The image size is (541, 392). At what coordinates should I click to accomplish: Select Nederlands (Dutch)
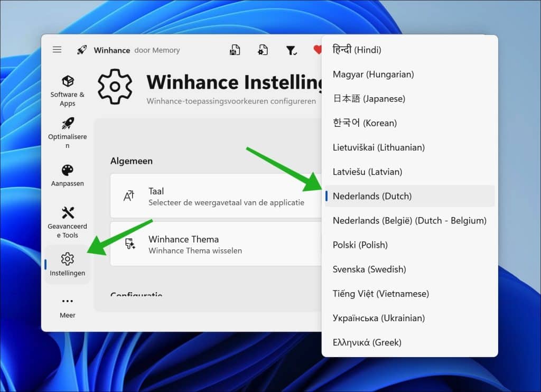(x=409, y=196)
